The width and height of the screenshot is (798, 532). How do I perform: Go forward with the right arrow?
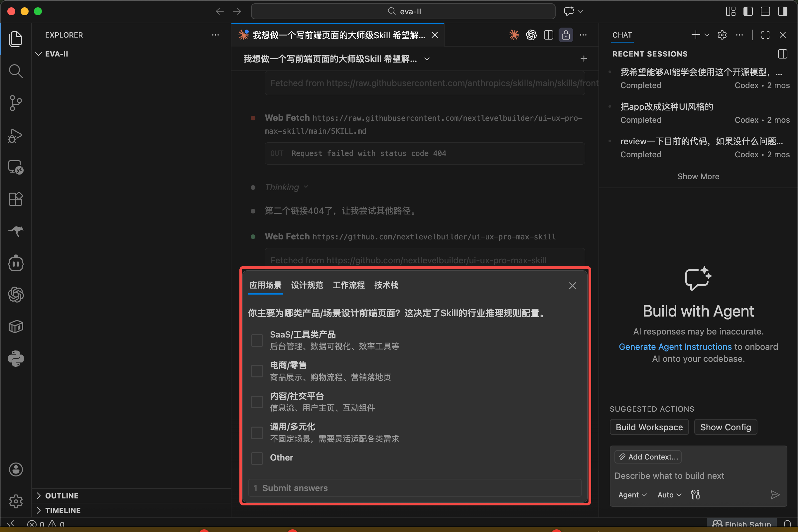click(x=237, y=12)
